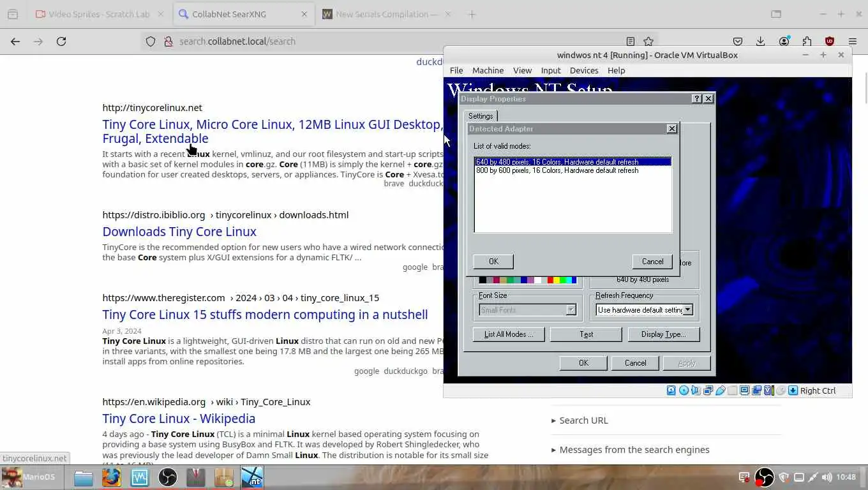Click the keyboard capture arrow icon by Right Ctrl
868x490 pixels.
pyautogui.click(x=793, y=390)
